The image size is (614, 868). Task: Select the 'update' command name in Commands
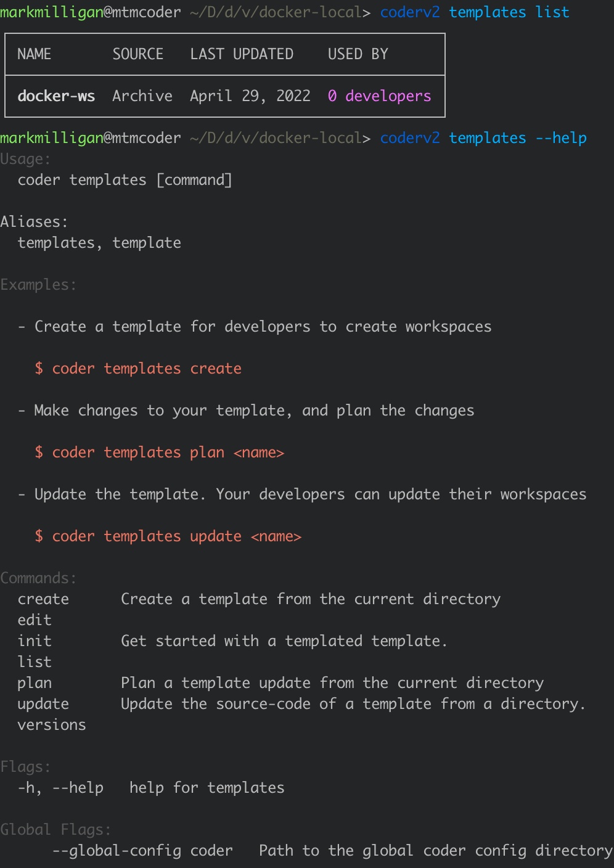[43, 704]
